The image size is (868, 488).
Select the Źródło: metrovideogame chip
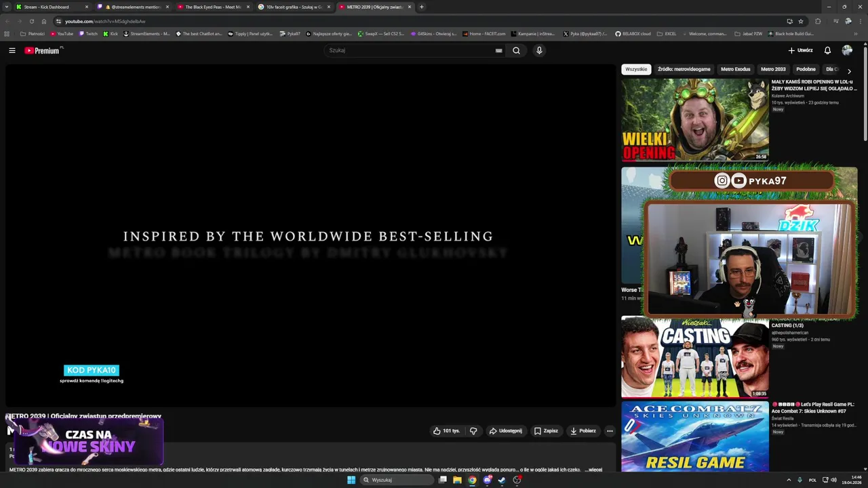(684, 69)
